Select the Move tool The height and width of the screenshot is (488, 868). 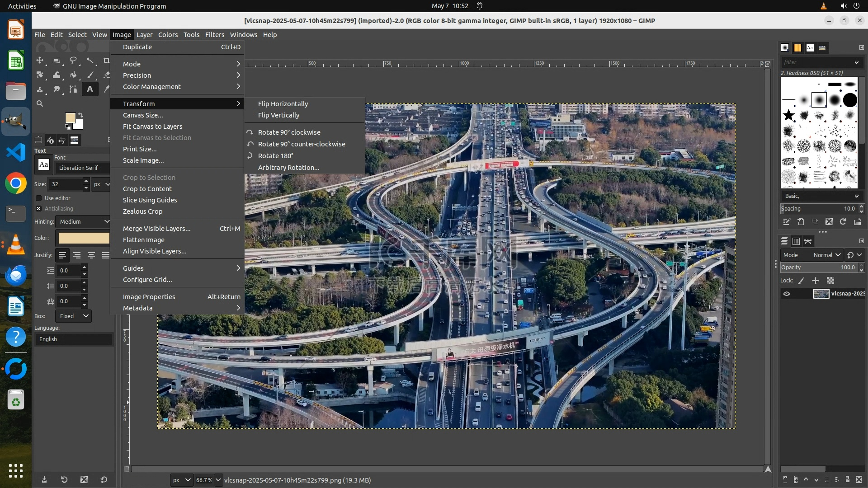click(x=40, y=60)
